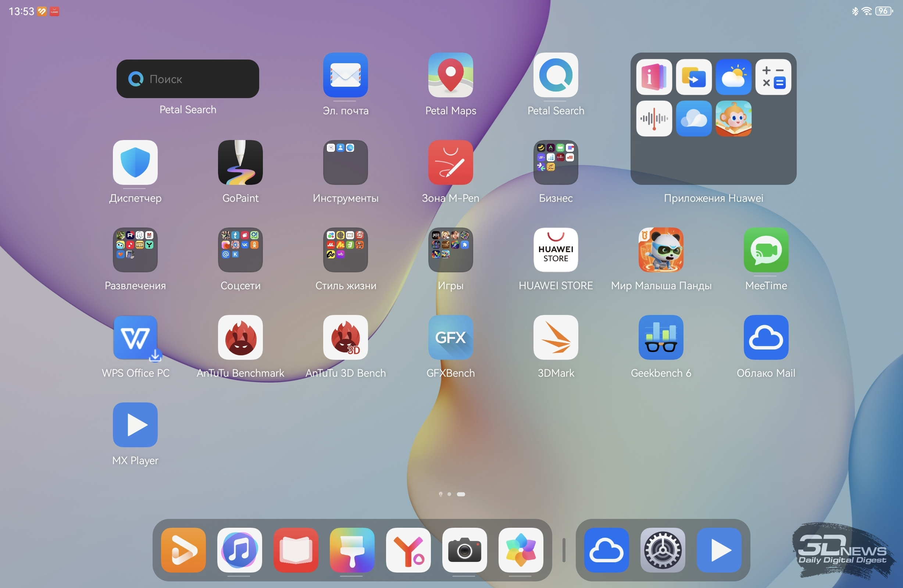The width and height of the screenshot is (903, 588).
Task: Launch MeeTime video calling app
Action: (765, 250)
